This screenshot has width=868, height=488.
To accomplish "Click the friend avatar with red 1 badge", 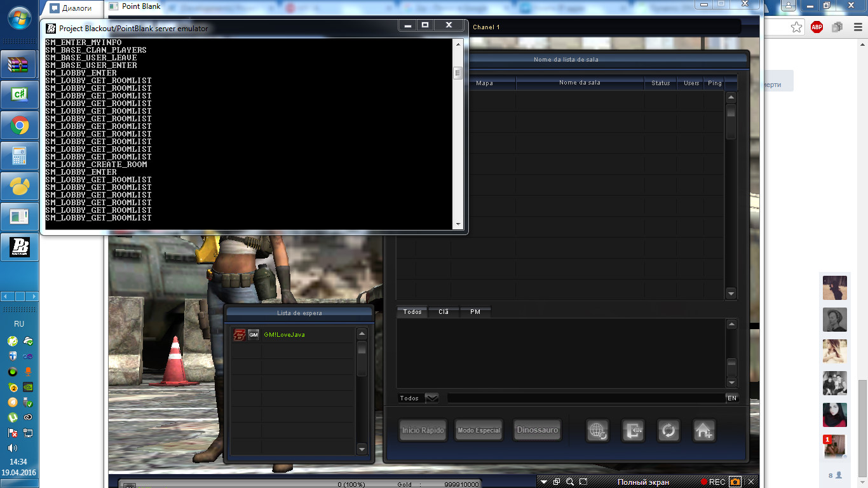I will (835, 447).
